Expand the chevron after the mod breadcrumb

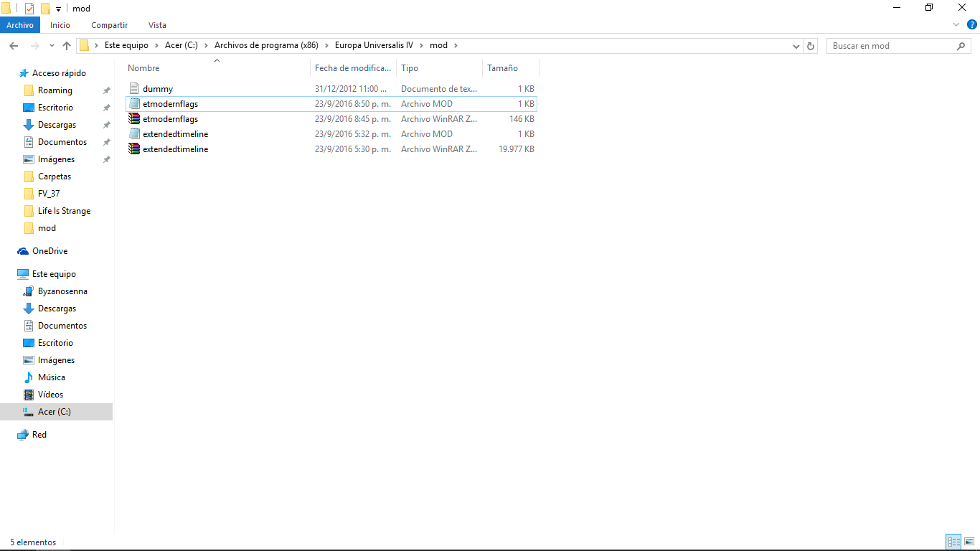[455, 45]
